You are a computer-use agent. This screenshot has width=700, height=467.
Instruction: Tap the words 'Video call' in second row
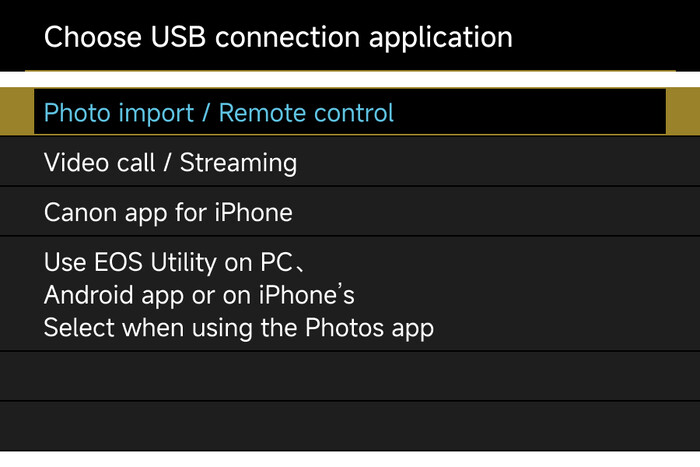(99, 162)
